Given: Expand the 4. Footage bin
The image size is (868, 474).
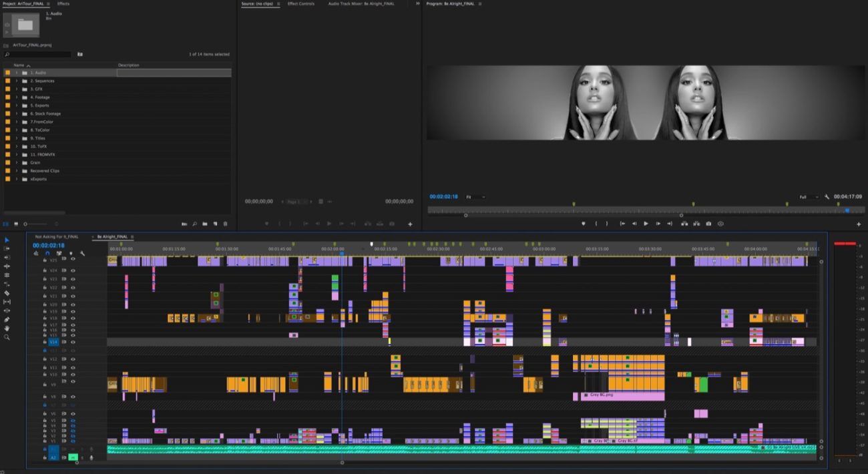Looking at the screenshot, I should 17,97.
